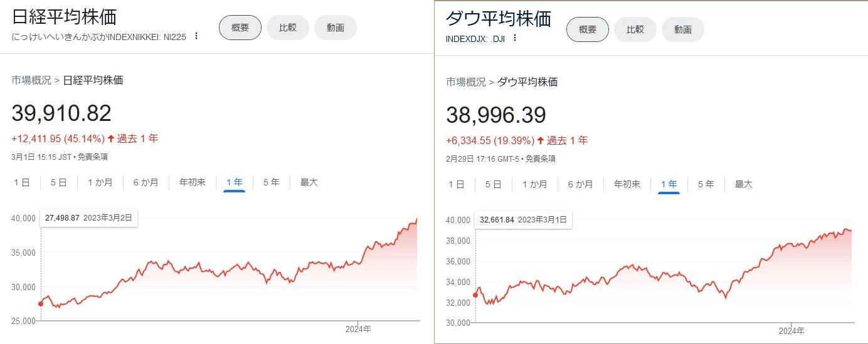This screenshot has height=344, width=868.
Task: Click the red start point on Dow chart
Action: tap(475, 295)
